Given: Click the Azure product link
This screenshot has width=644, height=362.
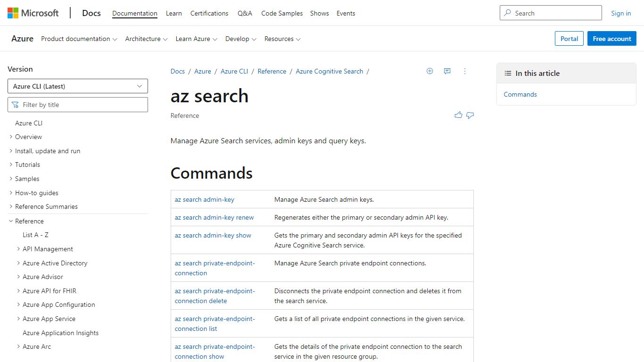Looking at the screenshot, I should [x=22, y=39].
